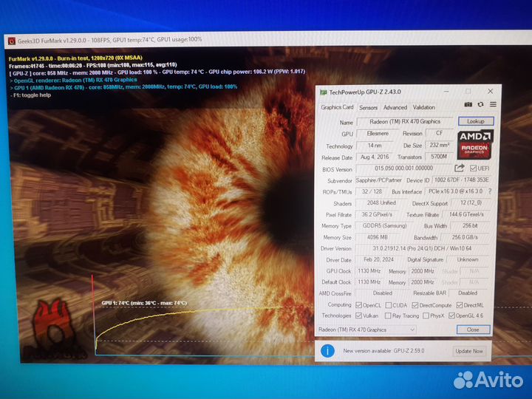Click the Bandwidth 256.0 GB/s value
Screen dimensions: 532x399
point(465,237)
